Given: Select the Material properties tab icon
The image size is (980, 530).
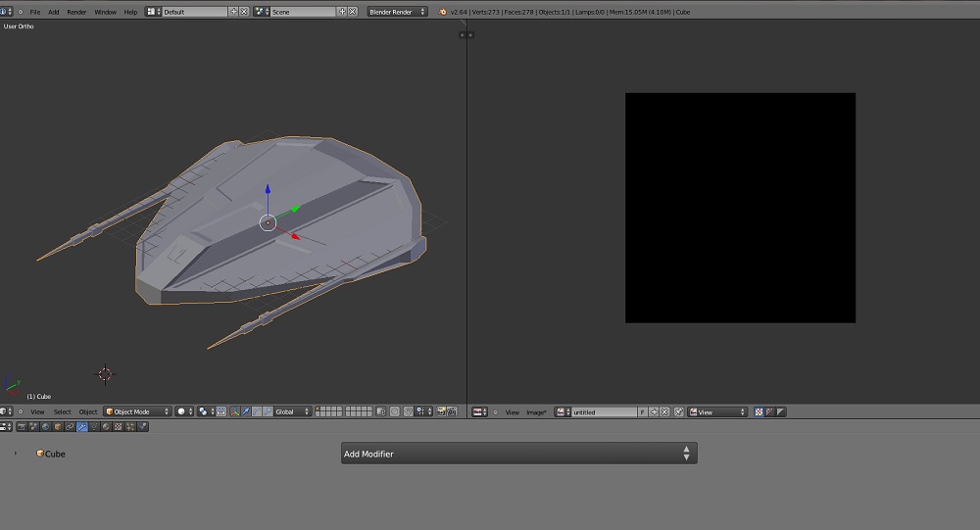Looking at the screenshot, I should [106, 427].
